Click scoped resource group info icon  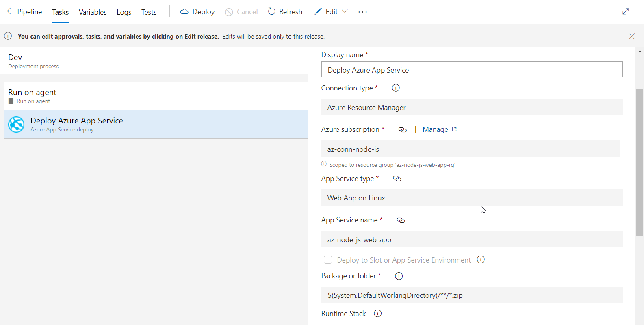[x=324, y=164]
